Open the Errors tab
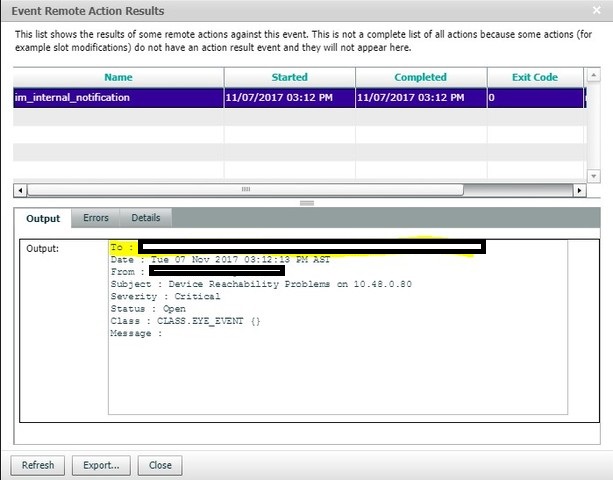 click(96, 218)
